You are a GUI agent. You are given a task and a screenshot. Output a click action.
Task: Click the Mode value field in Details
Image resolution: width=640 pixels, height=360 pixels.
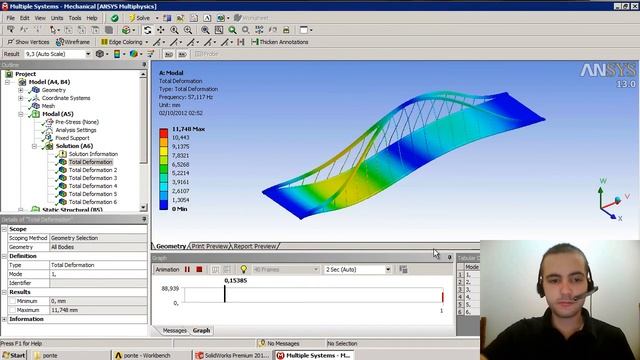pyautogui.click(x=98, y=274)
